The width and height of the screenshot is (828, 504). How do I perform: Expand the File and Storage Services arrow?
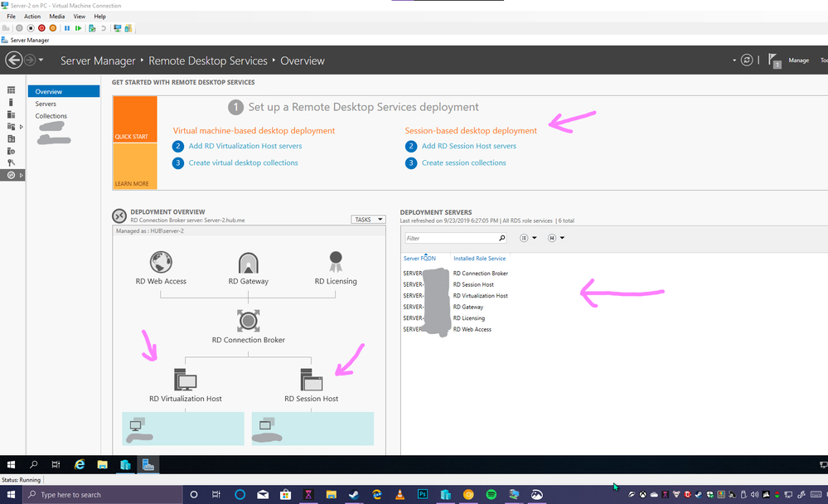coord(21,127)
